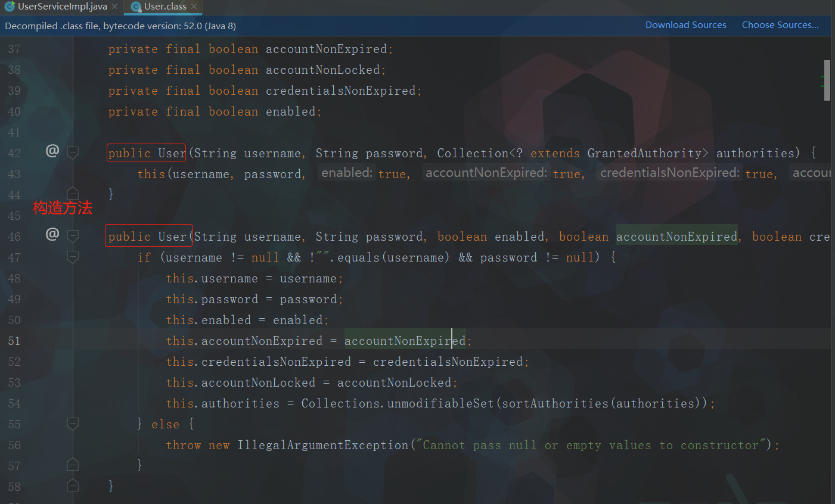The width and height of the screenshot is (835, 504).
Task: Click unmodifiableSet method on line 54
Action: click(440, 403)
